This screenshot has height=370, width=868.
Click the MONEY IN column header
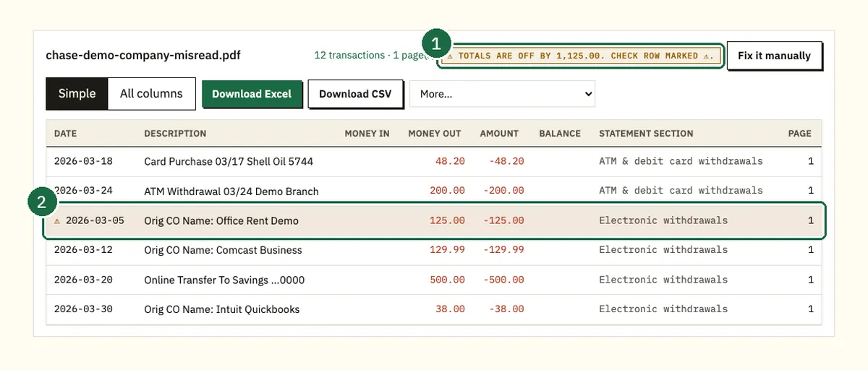(367, 134)
